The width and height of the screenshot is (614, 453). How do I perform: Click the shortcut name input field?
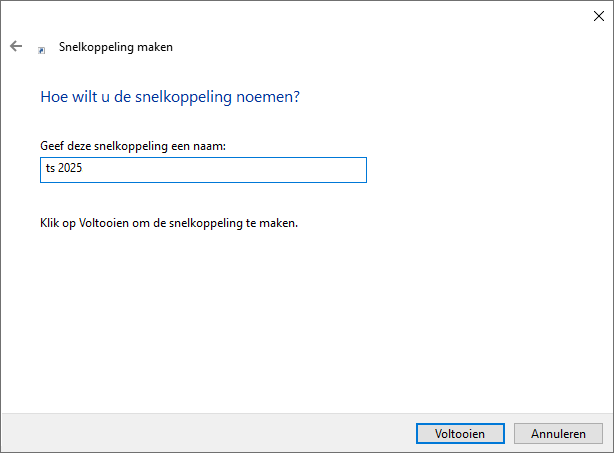[x=203, y=170]
